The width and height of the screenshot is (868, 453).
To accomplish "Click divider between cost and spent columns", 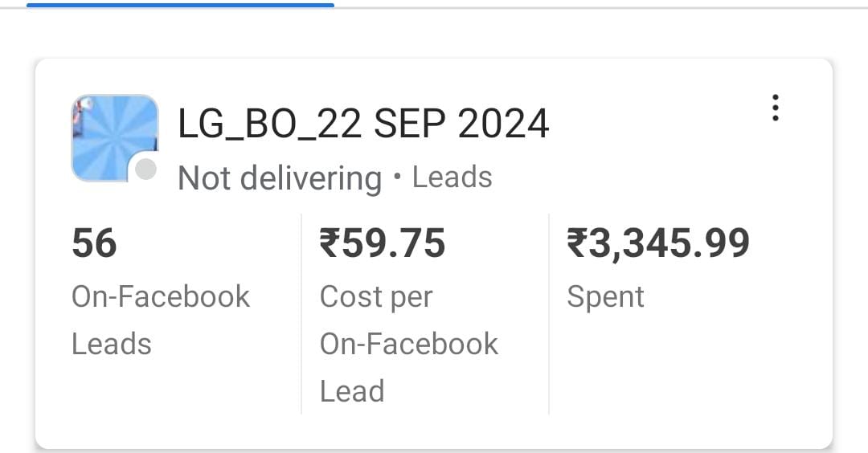I will coord(549,313).
